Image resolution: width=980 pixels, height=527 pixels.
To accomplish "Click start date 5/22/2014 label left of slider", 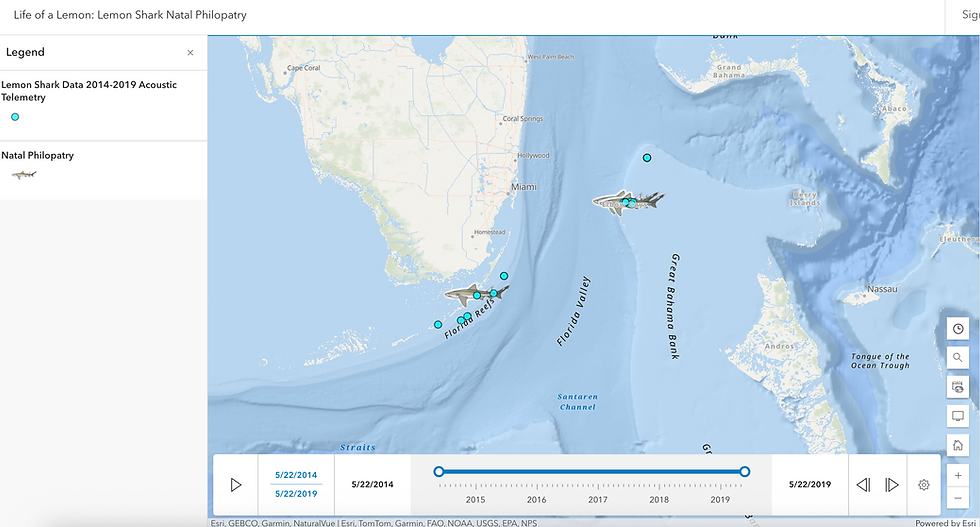I will pos(372,484).
